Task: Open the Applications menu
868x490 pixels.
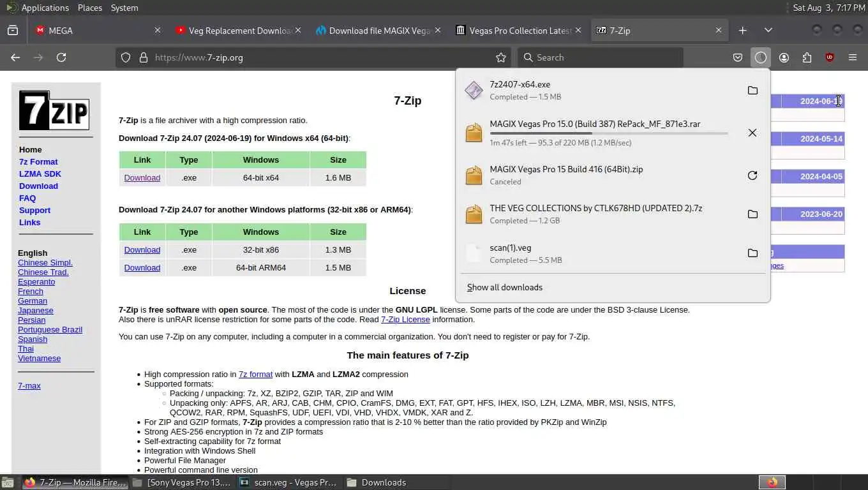Action: (45, 8)
